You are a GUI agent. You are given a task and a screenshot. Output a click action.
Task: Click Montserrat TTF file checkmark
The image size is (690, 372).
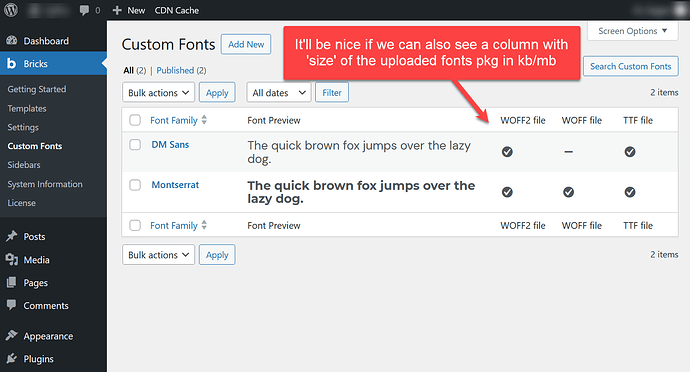(x=630, y=192)
